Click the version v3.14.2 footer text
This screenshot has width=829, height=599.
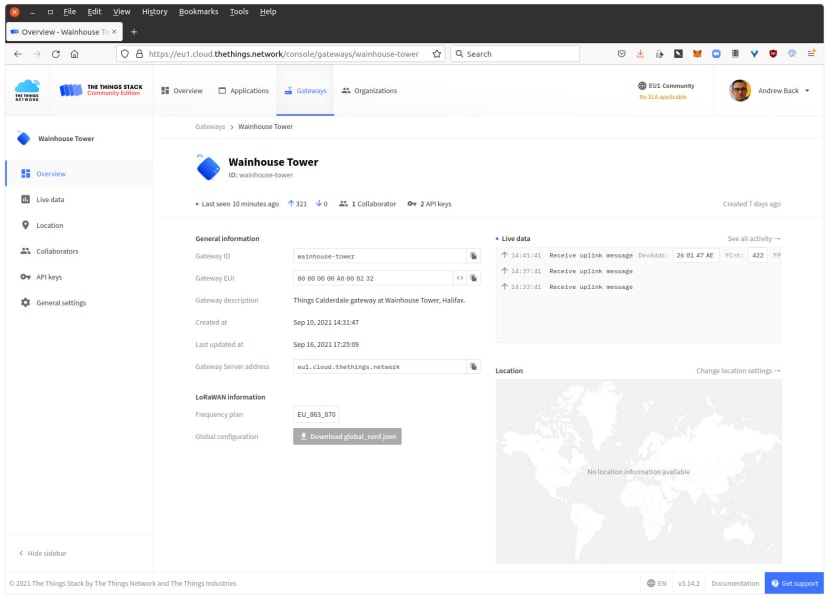pyautogui.click(x=688, y=584)
